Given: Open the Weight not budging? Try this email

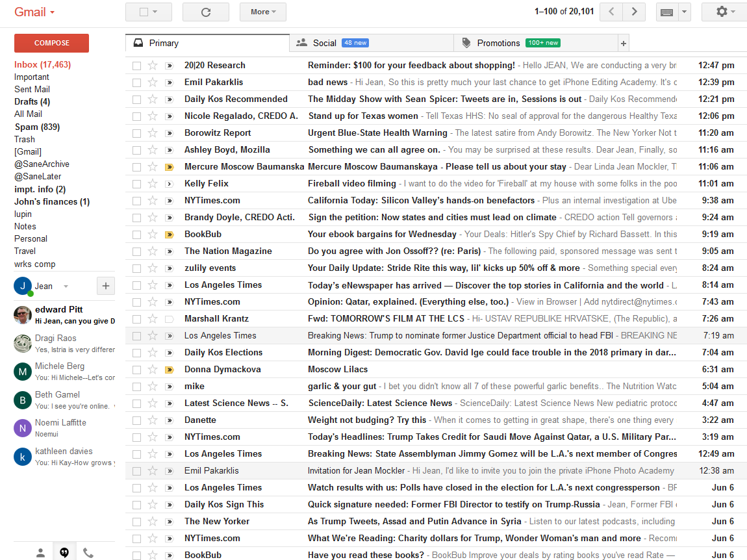Looking at the screenshot, I should point(436,420).
